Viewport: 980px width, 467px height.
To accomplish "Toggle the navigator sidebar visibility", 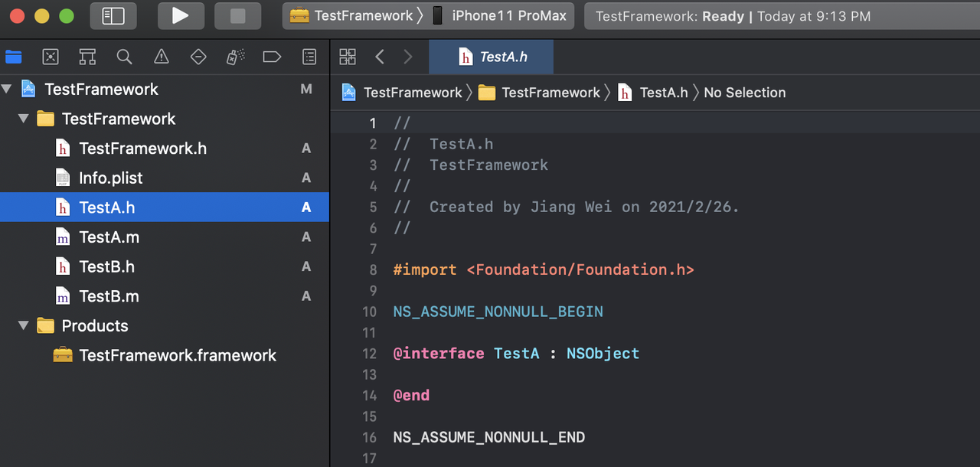I will [x=113, y=15].
